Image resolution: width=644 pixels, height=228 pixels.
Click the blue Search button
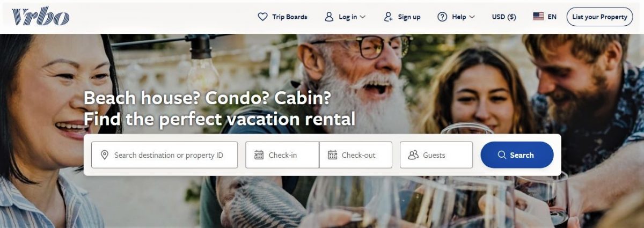517,155
